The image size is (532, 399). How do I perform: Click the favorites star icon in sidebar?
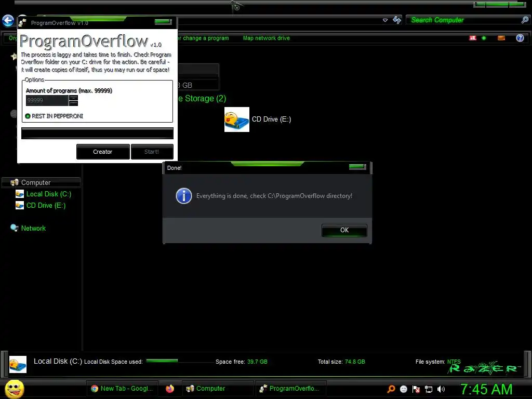[14, 56]
